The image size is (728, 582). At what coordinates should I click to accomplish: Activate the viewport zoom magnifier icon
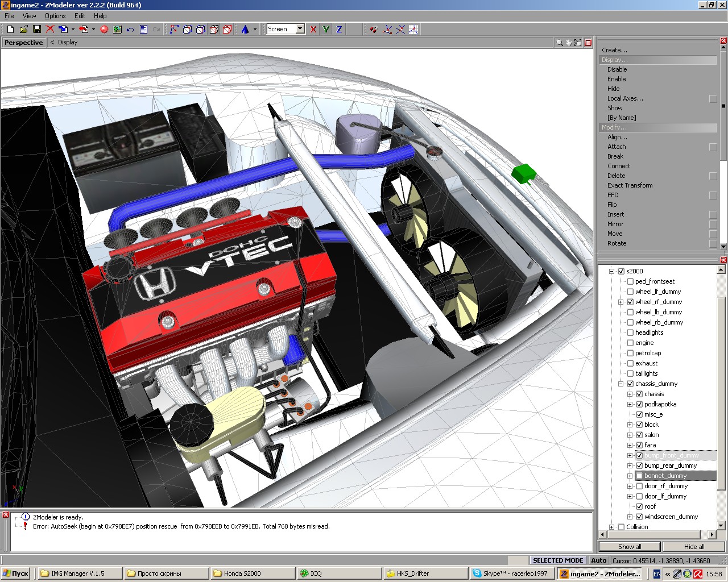[x=560, y=43]
